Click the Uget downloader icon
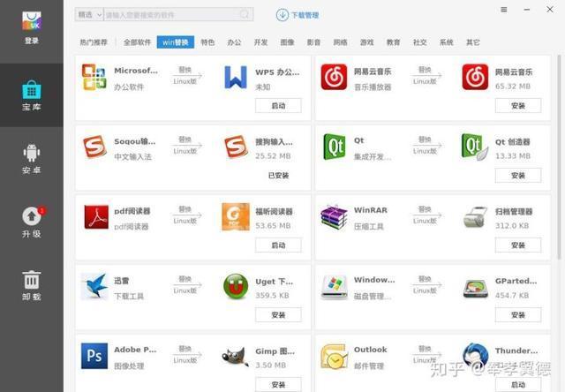This screenshot has width=565, height=392. (x=236, y=286)
